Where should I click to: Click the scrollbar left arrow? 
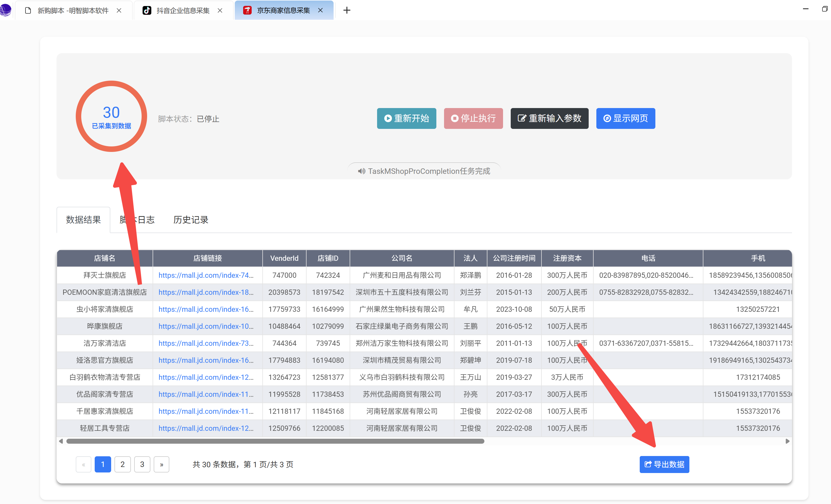(x=61, y=441)
